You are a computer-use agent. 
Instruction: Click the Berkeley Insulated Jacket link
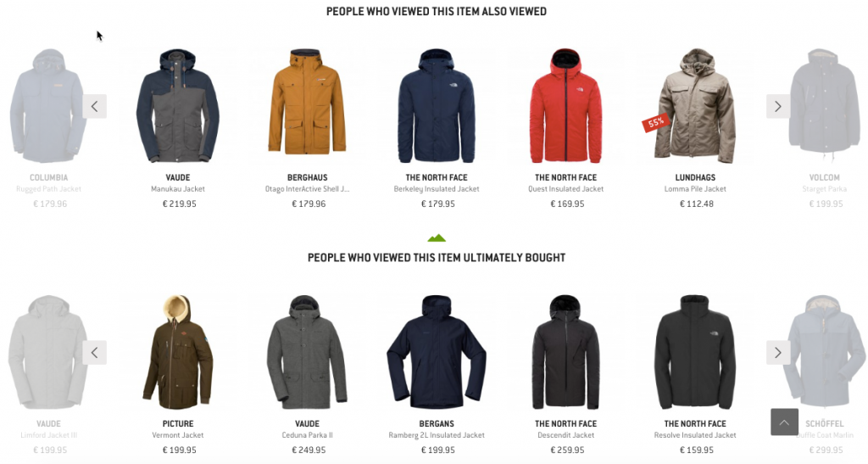point(437,189)
